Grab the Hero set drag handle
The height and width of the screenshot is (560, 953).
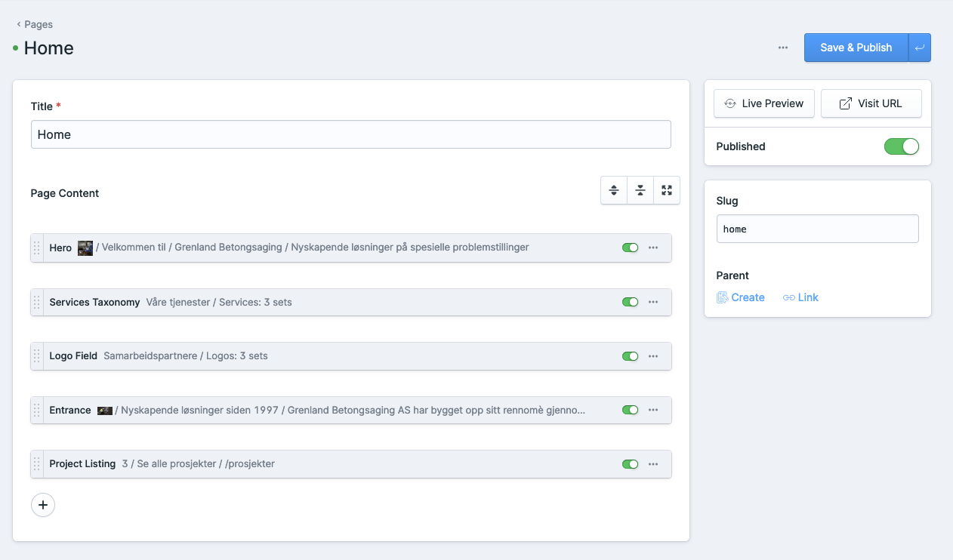[x=37, y=248]
